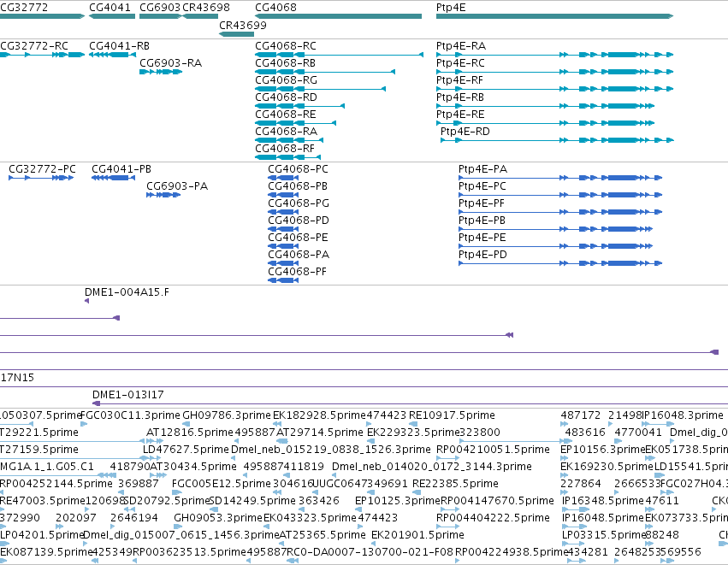Screen dimensions: 728x565
Task: Open the IP16348.5prime EST label
Action: click(x=603, y=501)
